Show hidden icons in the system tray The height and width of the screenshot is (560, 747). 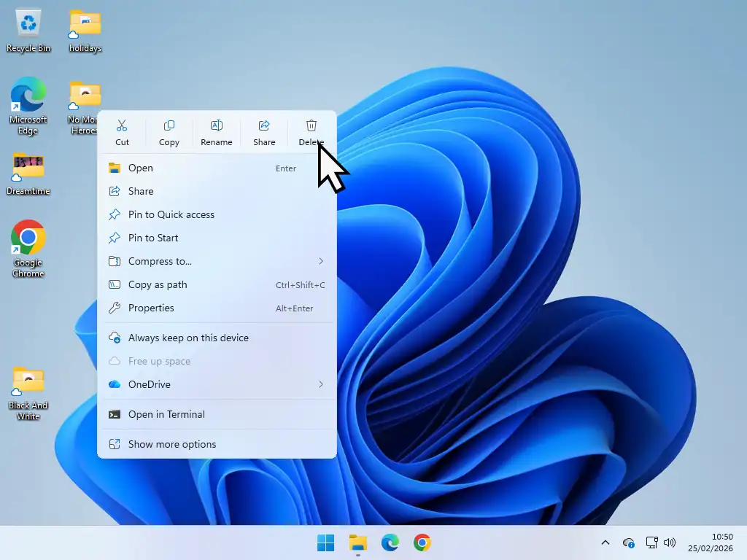coord(605,542)
